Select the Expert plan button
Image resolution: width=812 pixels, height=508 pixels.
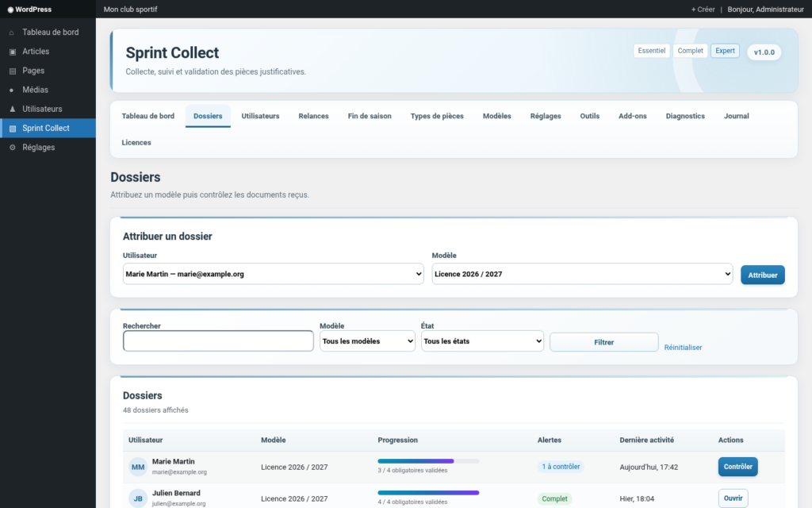(x=725, y=51)
